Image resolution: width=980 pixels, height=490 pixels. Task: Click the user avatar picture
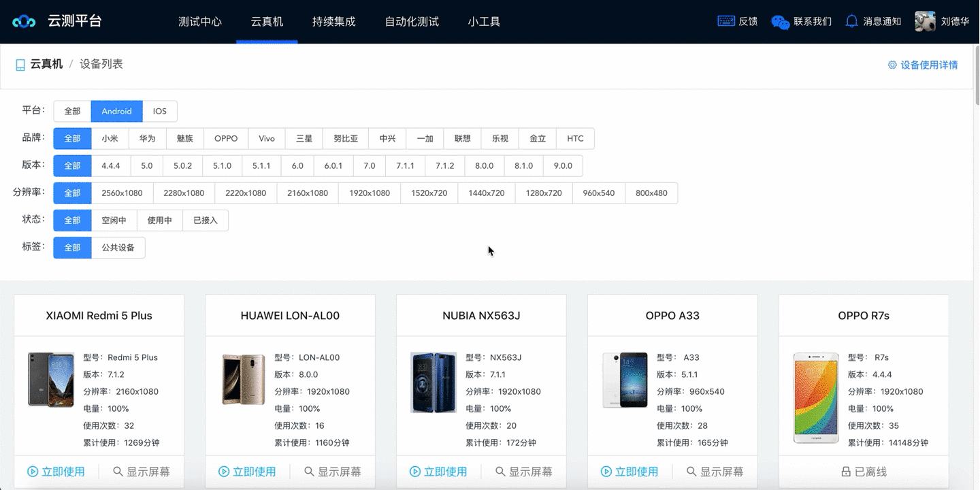[x=925, y=21]
